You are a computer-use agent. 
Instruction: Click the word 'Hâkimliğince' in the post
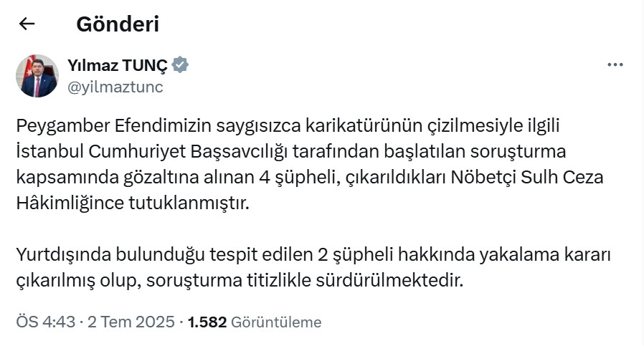coord(70,203)
